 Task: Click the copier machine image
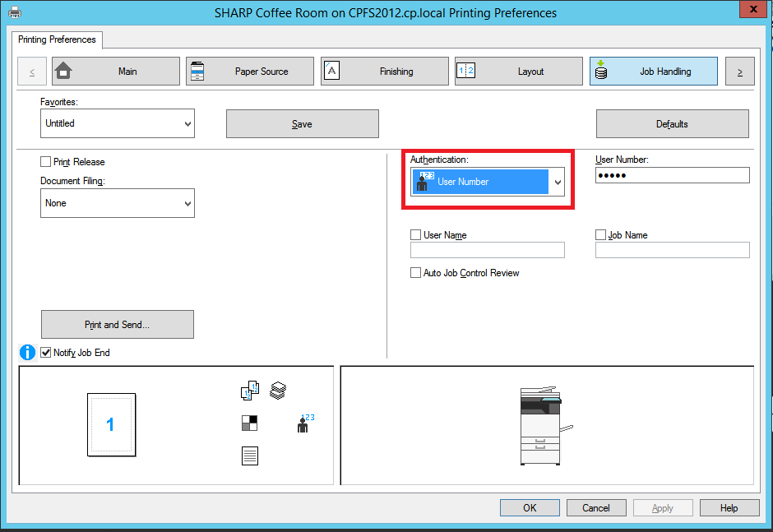click(x=546, y=425)
